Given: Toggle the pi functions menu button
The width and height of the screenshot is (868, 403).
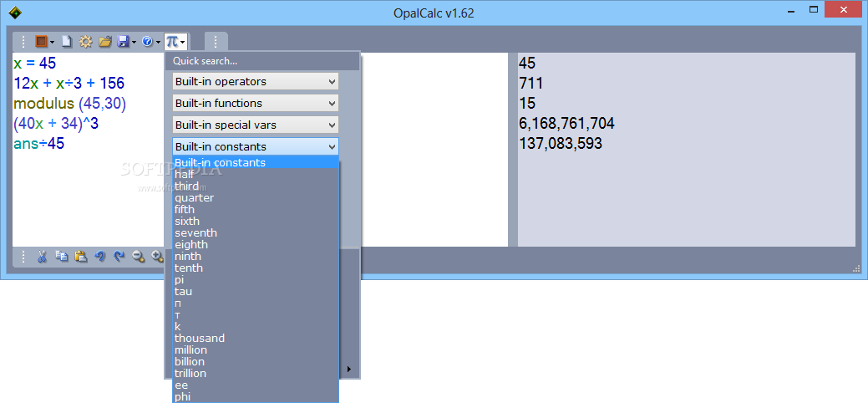Looking at the screenshot, I should [176, 41].
